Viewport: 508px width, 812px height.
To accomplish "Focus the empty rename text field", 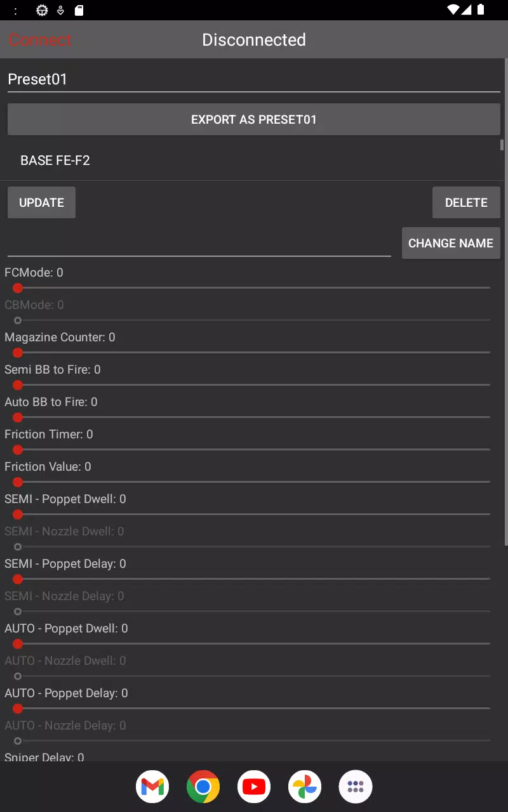I will [199, 244].
